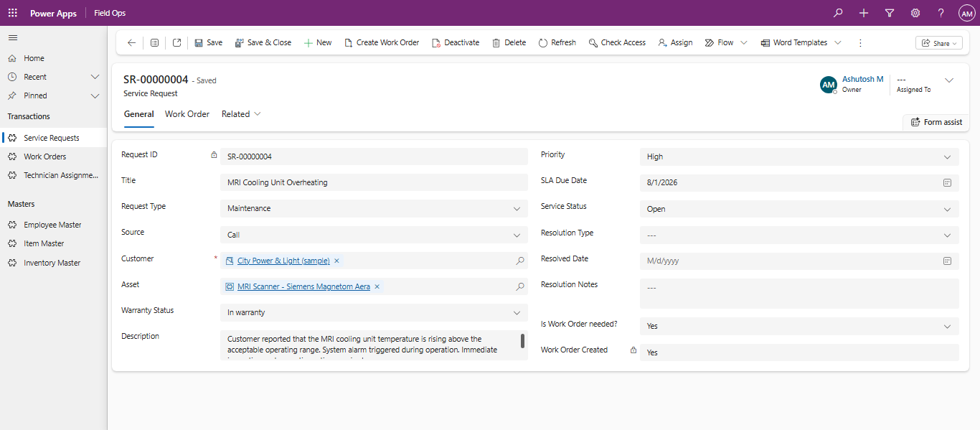Image resolution: width=980 pixels, height=430 pixels.
Task: Expand the header details chevron
Action: pyautogui.click(x=949, y=80)
